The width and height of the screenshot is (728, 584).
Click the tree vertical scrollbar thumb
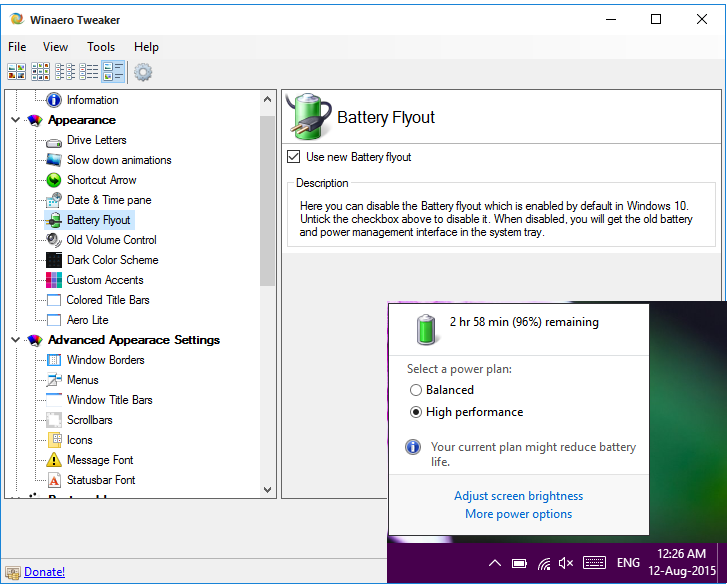267,201
